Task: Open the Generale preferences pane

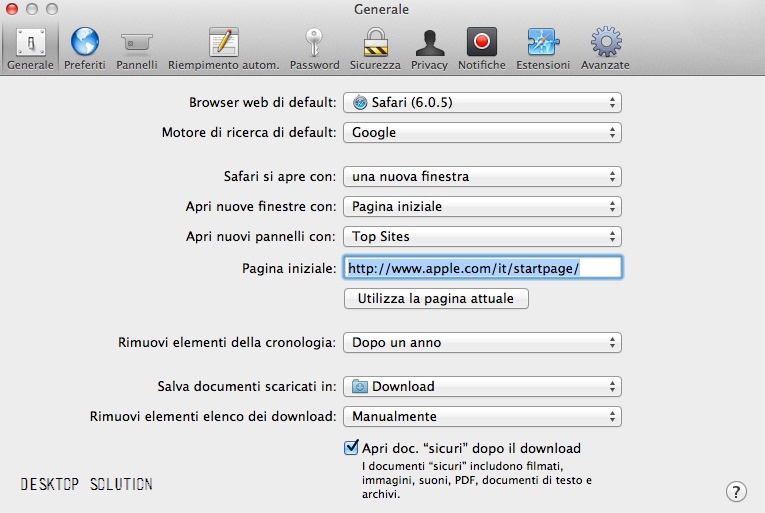Action: pyautogui.click(x=30, y=49)
